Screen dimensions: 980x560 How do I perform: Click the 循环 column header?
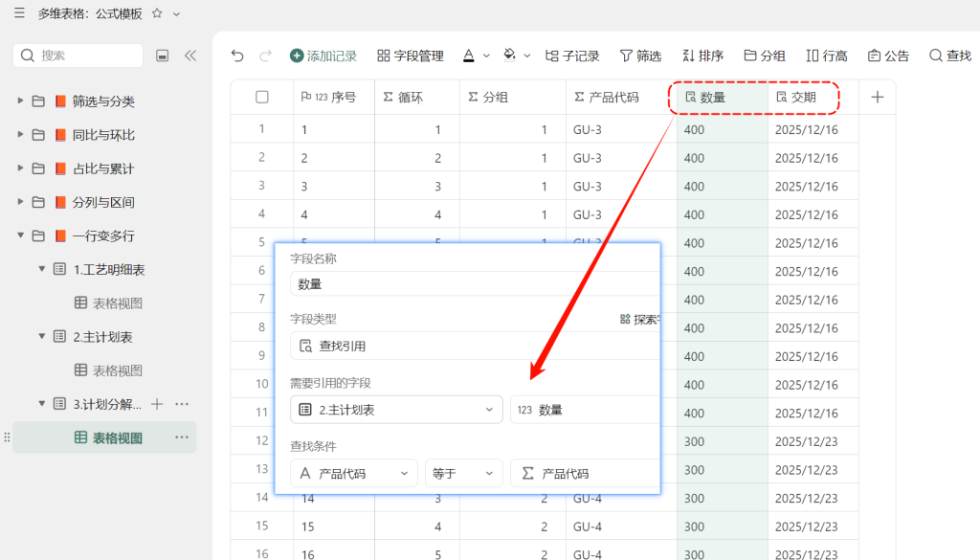417,97
